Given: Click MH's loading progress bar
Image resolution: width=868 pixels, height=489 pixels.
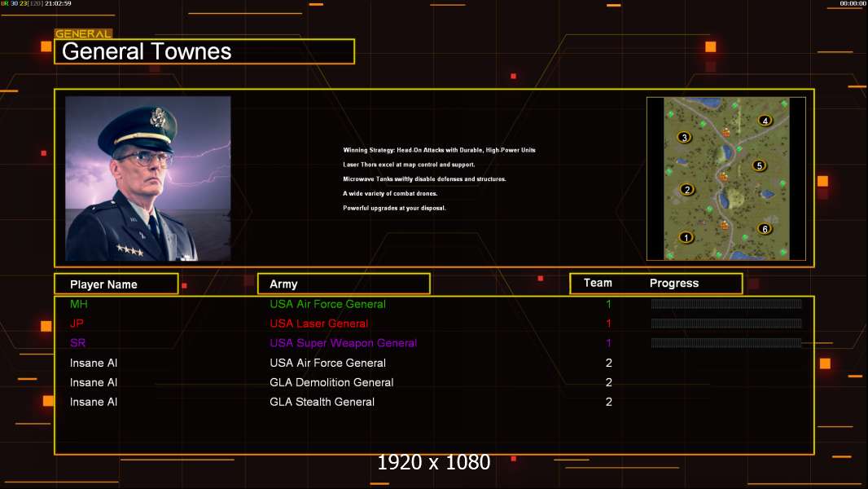Looking at the screenshot, I should 726,303.
